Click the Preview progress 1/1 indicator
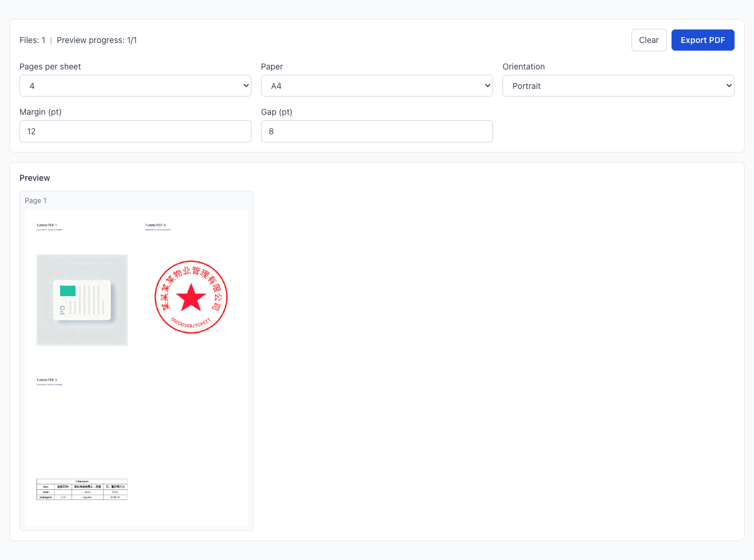The height and width of the screenshot is (560, 754). coord(97,40)
